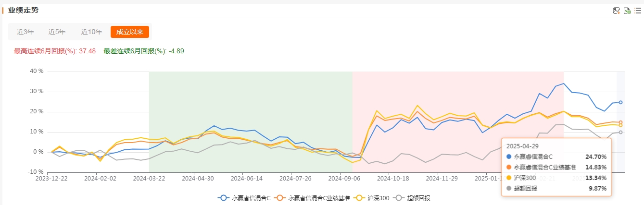
Task: Select the 成立以来 orange tab
Action: point(130,32)
